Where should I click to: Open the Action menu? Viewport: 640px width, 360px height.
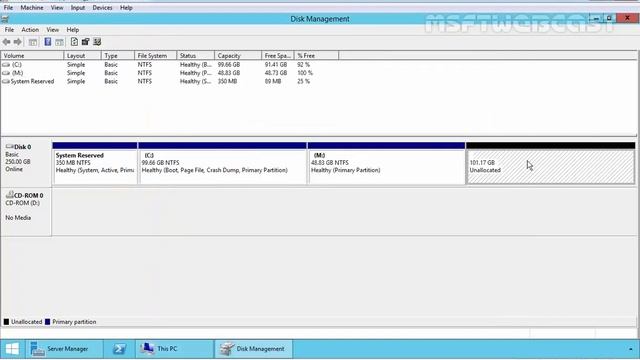30,30
